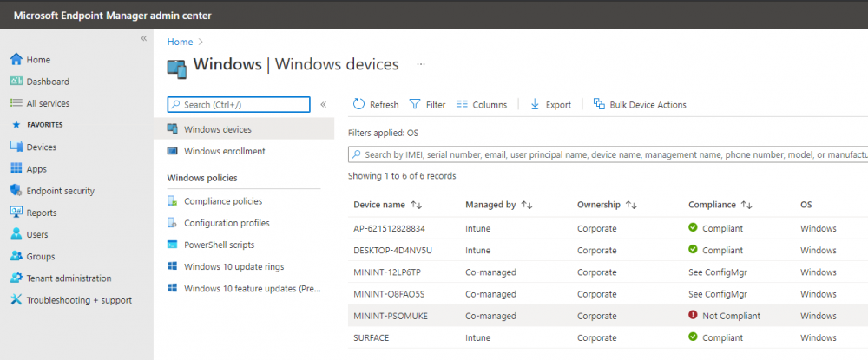
Task: Collapse the left navigation sidebar
Action: point(143,38)
